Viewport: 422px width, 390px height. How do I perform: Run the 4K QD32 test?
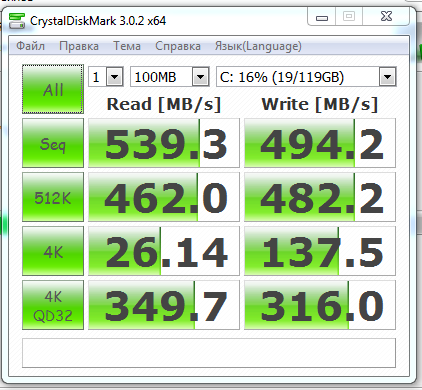pos(53,305)
